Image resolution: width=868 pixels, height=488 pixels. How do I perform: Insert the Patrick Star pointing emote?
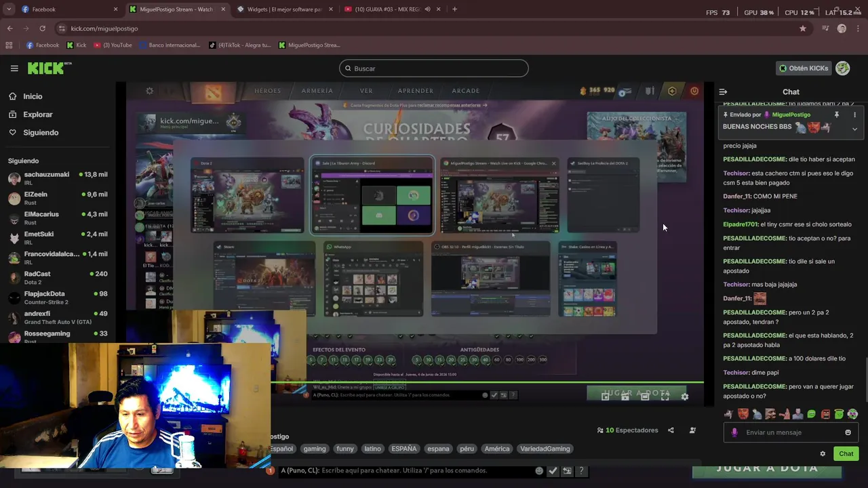point(784,414)
